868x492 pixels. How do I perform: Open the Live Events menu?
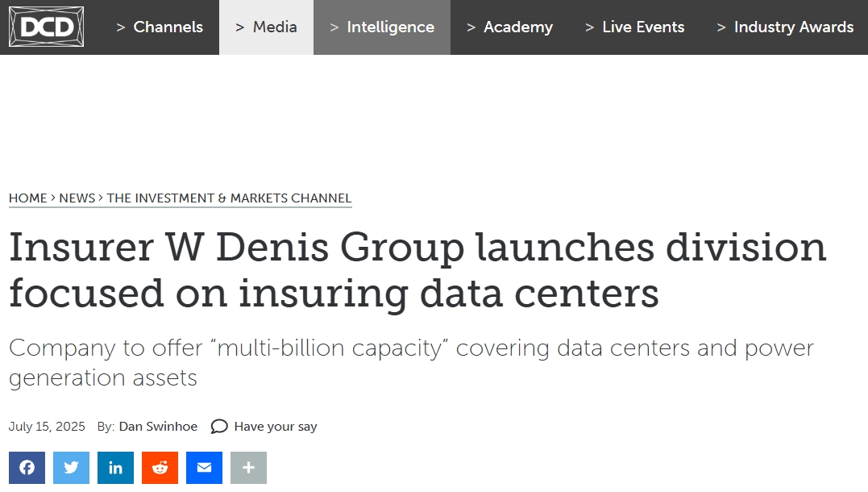click(635, 27)
